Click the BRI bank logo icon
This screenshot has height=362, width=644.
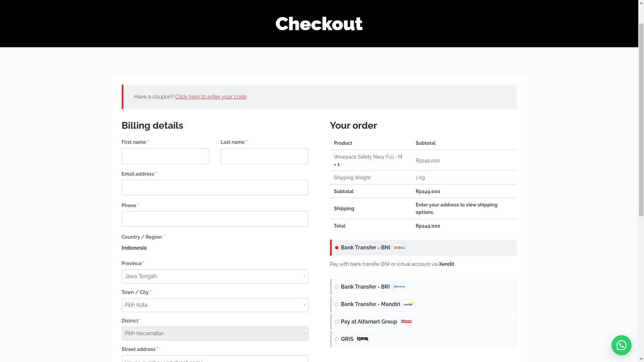[399, 287]
